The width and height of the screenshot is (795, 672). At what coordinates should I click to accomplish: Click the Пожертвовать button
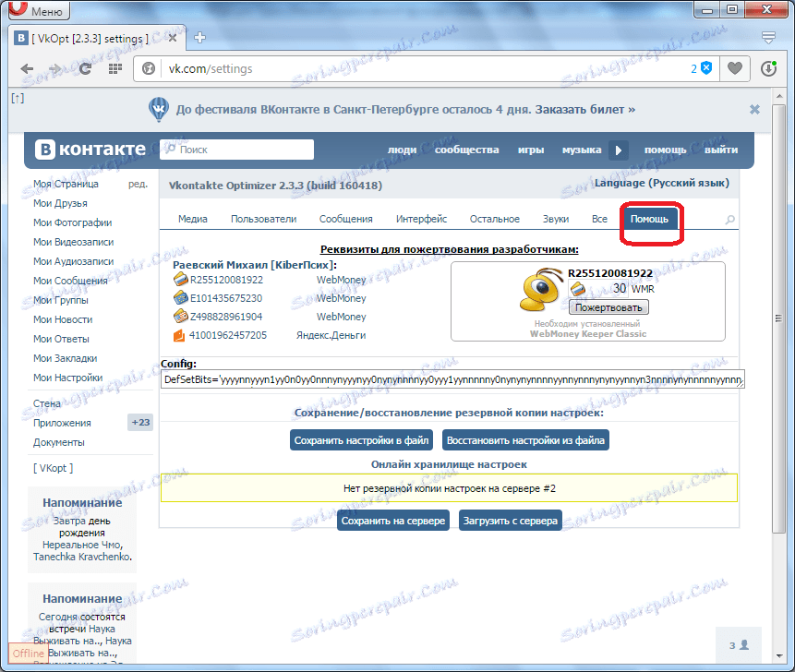(x=608, y=307)
